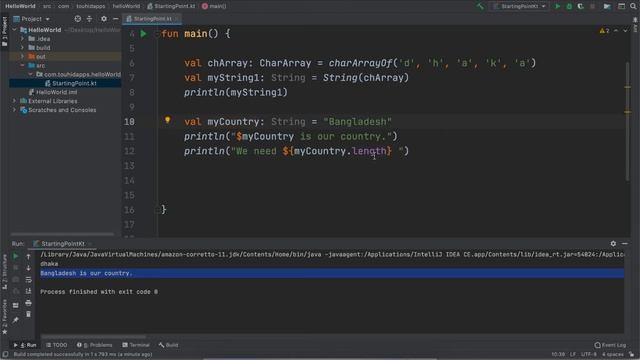Run with coverage from the top toolbar
Image resolution: width=640 pixels, height=360 pixels.
[580, 6]
